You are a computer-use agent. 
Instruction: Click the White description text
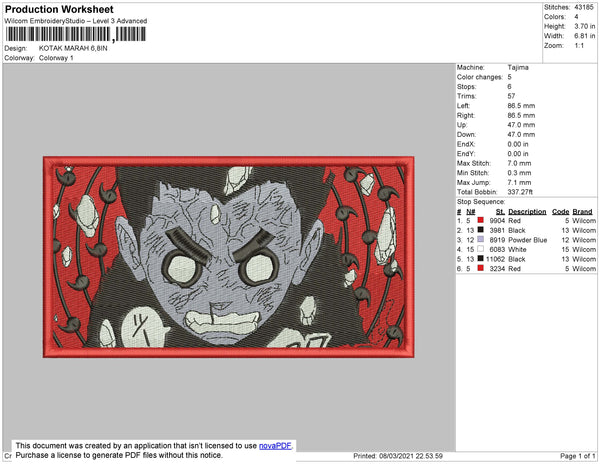[517, 249]
